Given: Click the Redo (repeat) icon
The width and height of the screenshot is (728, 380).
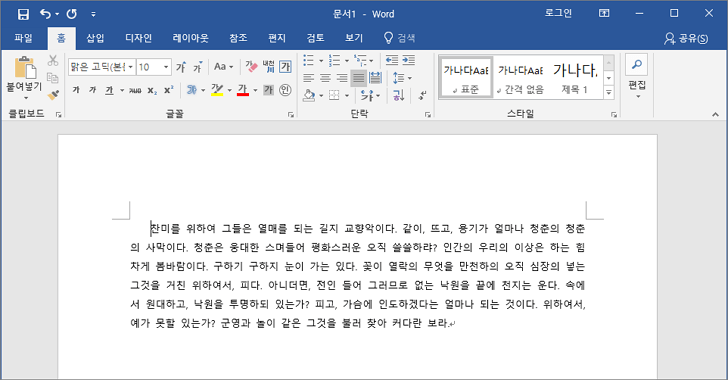Looking at the screenshot, I should pos(72,14).
